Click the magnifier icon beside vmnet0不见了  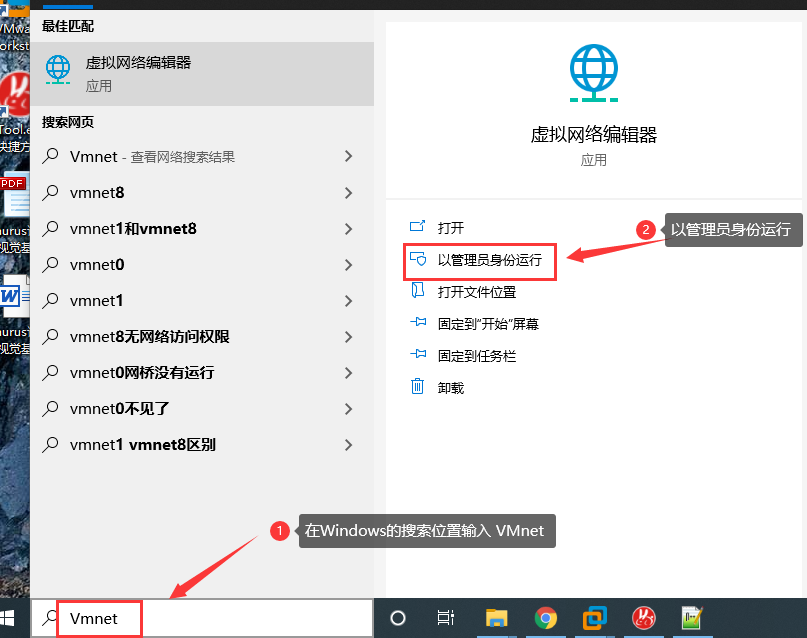coord(50,408)
